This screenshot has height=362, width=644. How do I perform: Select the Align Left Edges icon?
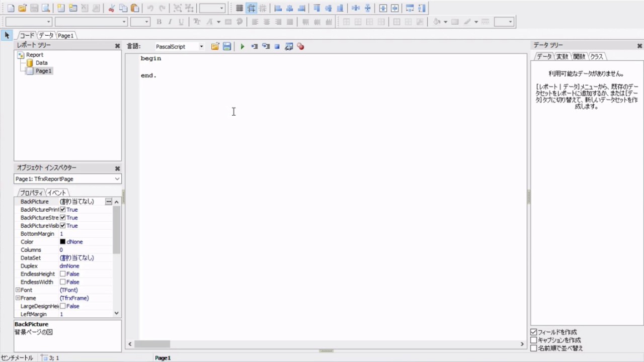pyautogui.click(x=278, y=8)
